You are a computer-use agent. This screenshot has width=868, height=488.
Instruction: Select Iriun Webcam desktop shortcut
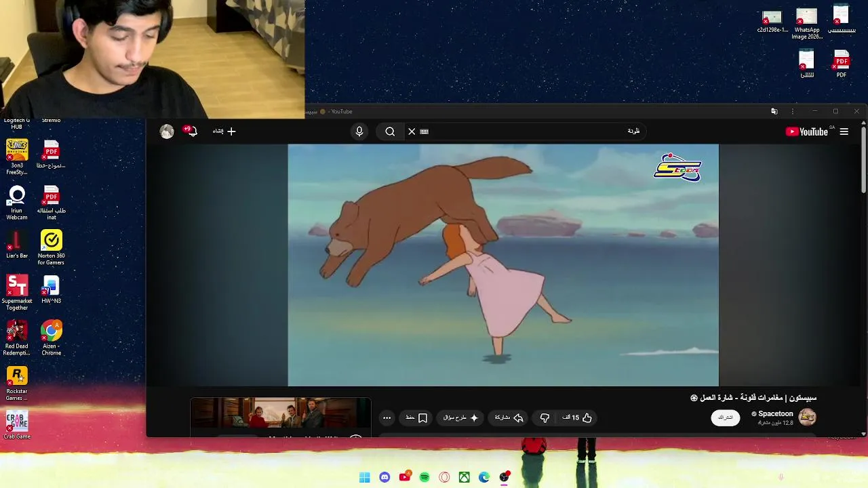pos(17,203)
